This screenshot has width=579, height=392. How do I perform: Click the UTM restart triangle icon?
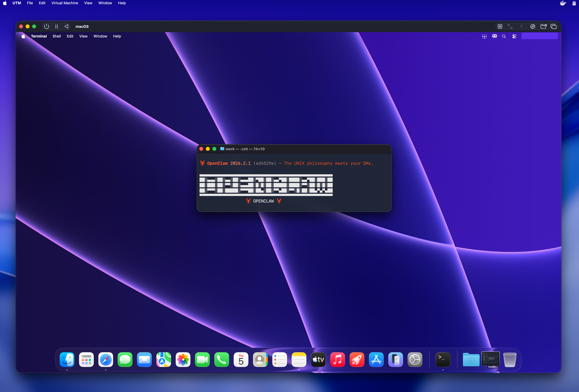66,26
